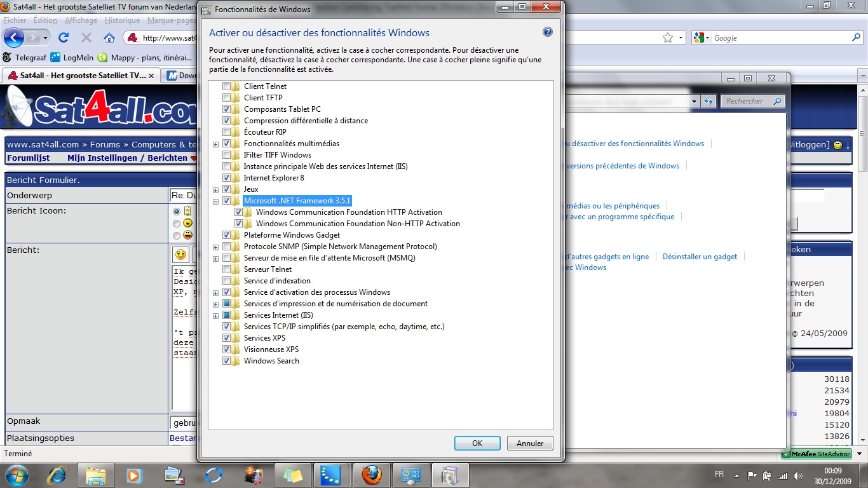This screenshot has width=868, height=488.
Task: Insert the first smiley in Bericht toolbar
Action: click(180, 255)
